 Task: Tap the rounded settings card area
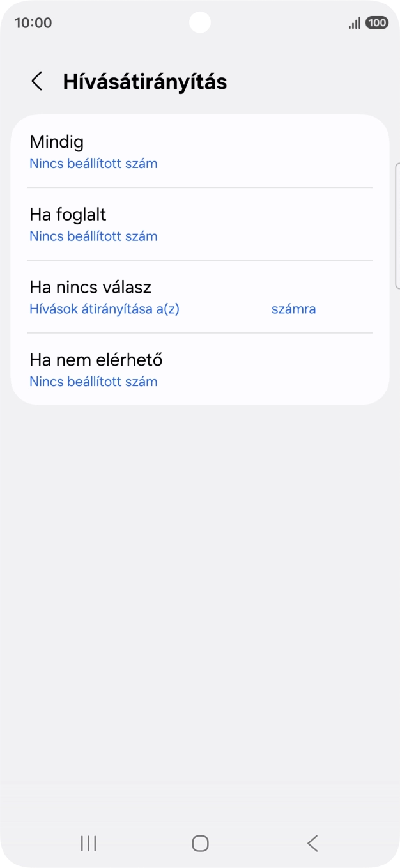(x=199, y=256)
